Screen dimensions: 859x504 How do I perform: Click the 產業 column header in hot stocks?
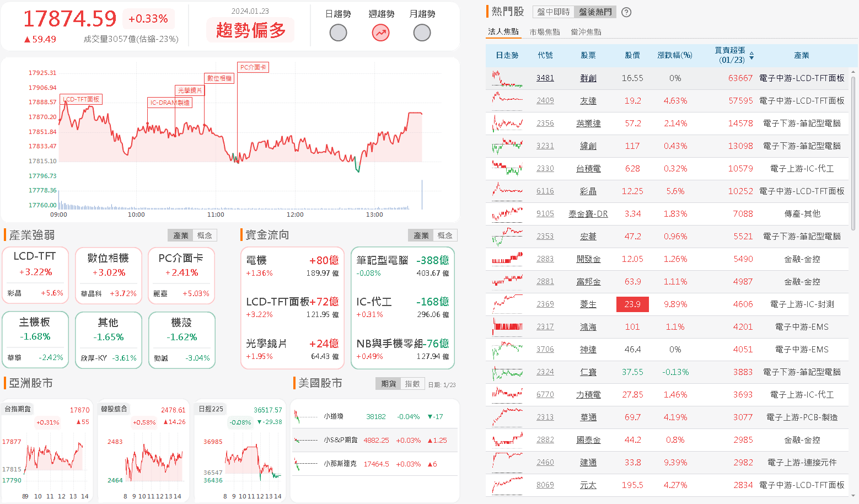(802, 56)
